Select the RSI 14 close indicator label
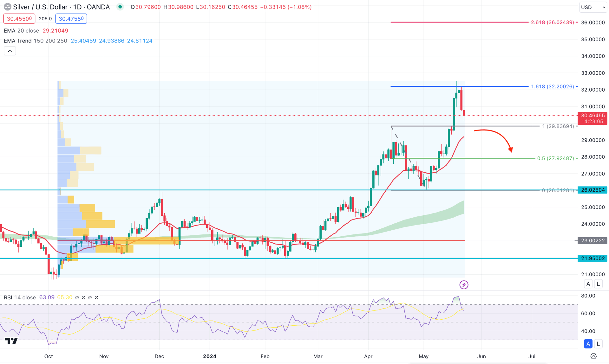This screenshot has height=364, width=609. pyautogui.click(x=20, y=297)
